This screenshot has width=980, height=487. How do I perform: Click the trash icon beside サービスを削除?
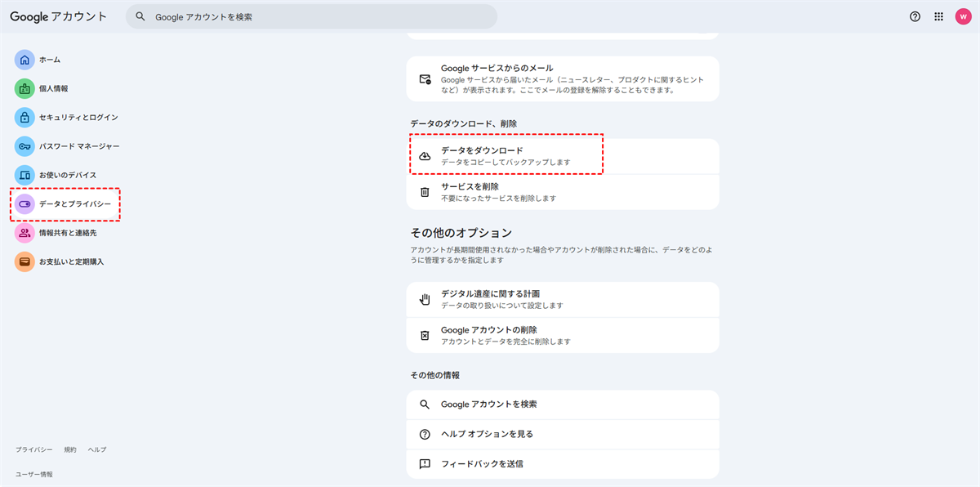click(x=425, y=192)
